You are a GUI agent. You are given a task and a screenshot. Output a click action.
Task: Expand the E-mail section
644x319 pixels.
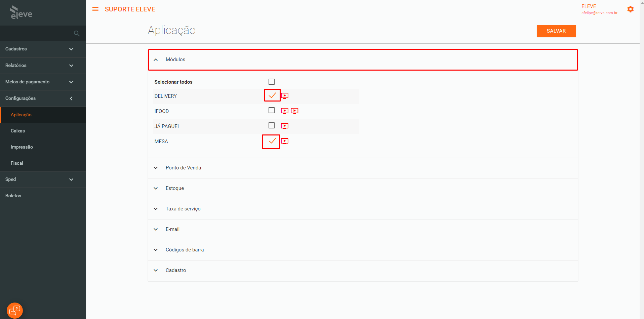pos(363,229)
